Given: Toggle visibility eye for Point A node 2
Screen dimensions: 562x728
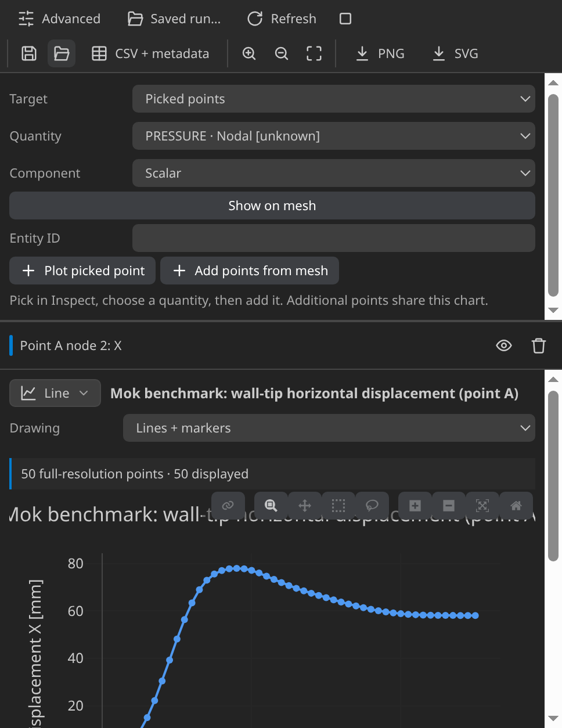Looking at the screenshot, I should (x=504, y=345).
